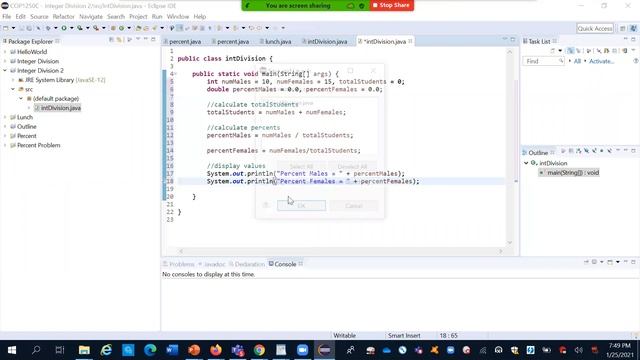This screenshot has width=640, height=360.
Task: Click the Find field in Task List
Action: (543, 61)
